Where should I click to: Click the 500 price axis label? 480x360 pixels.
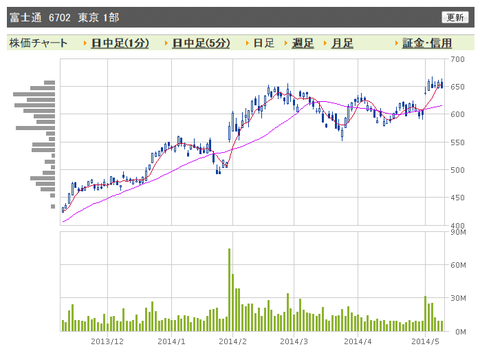[457, 170]
